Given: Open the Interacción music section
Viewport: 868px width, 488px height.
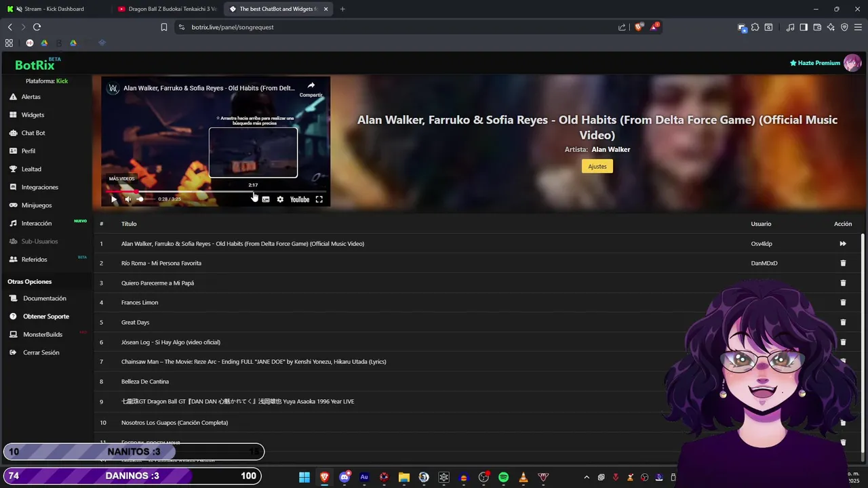Looking at the screenshot, I should point(36,223).
